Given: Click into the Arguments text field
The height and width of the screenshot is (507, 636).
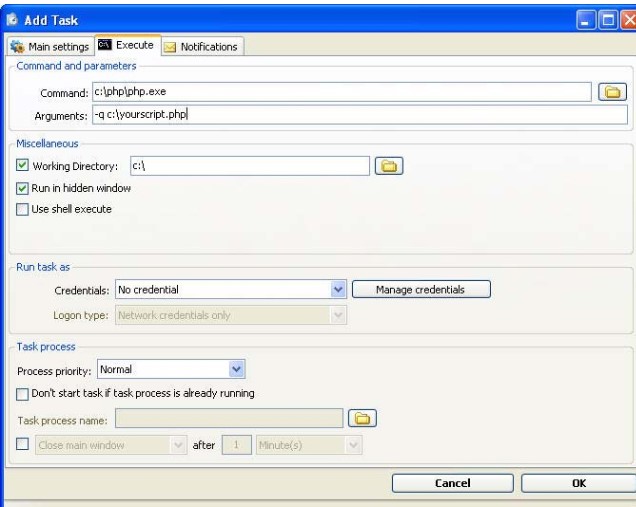Looking at the screenshot, I should click(360, 114).
